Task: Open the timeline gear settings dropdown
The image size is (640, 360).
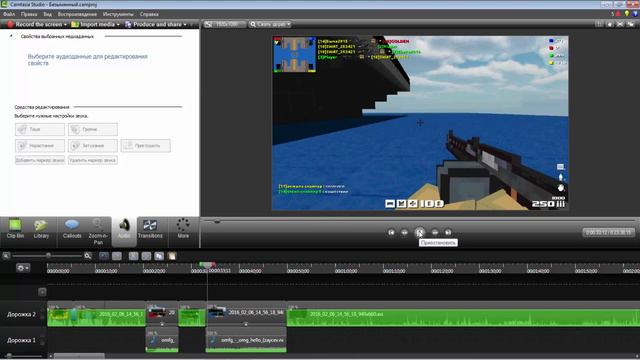Action: coord(23,268)
